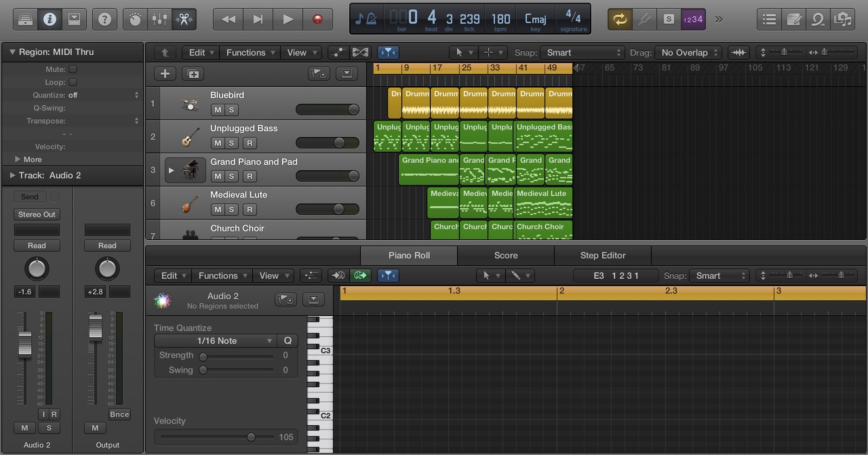Toggle the Inspector info button

point(49,20)
